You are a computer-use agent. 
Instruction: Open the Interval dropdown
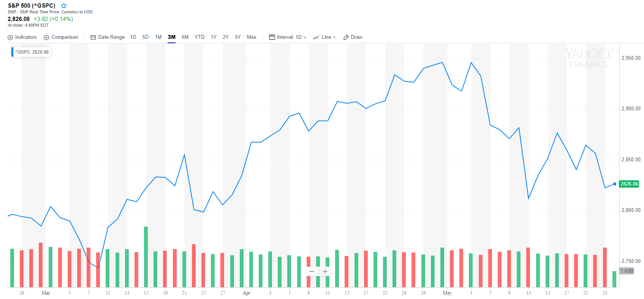(x=305, y=37)
